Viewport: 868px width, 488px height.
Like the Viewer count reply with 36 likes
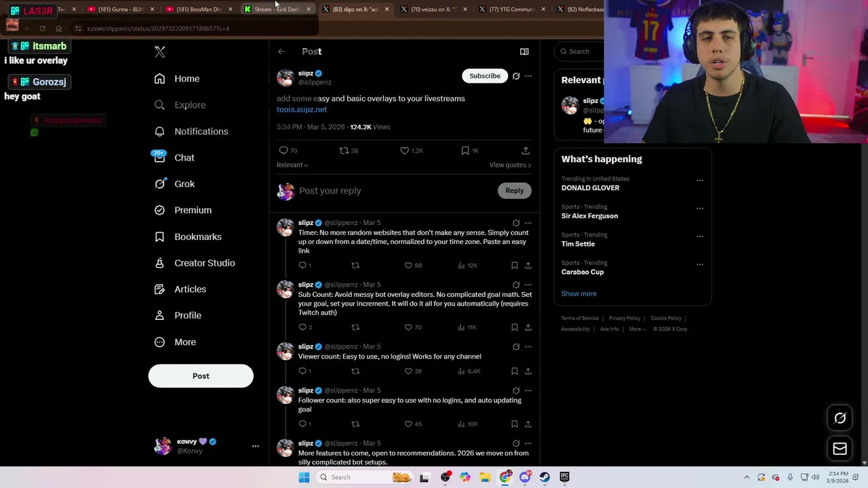click(x=413, y=371)
